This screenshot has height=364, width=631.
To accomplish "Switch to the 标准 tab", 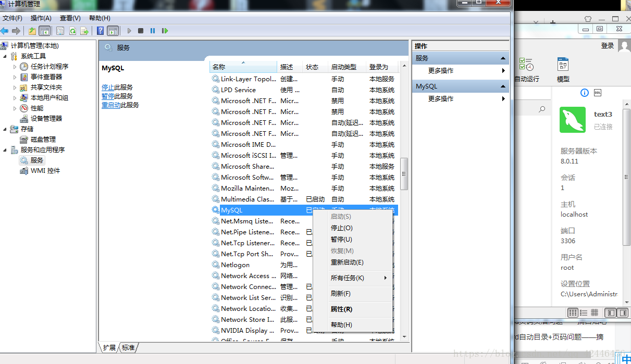I will tap(128, 347).
